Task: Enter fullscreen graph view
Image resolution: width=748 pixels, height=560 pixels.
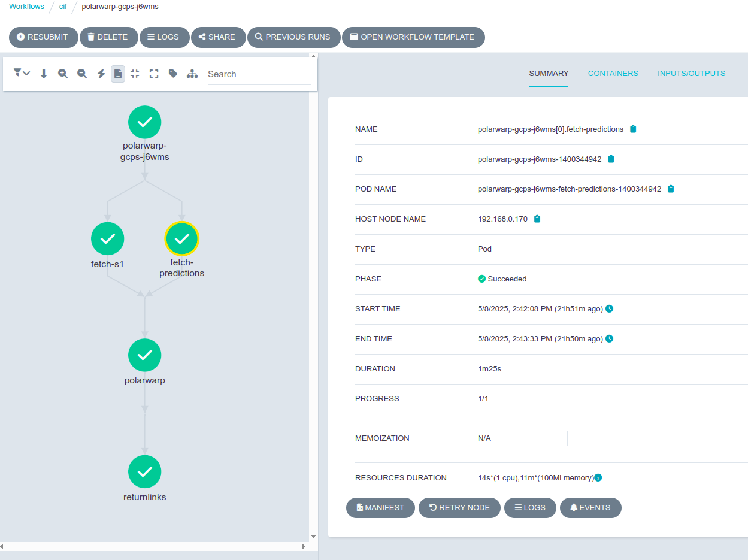Action: tap(154, 74)
